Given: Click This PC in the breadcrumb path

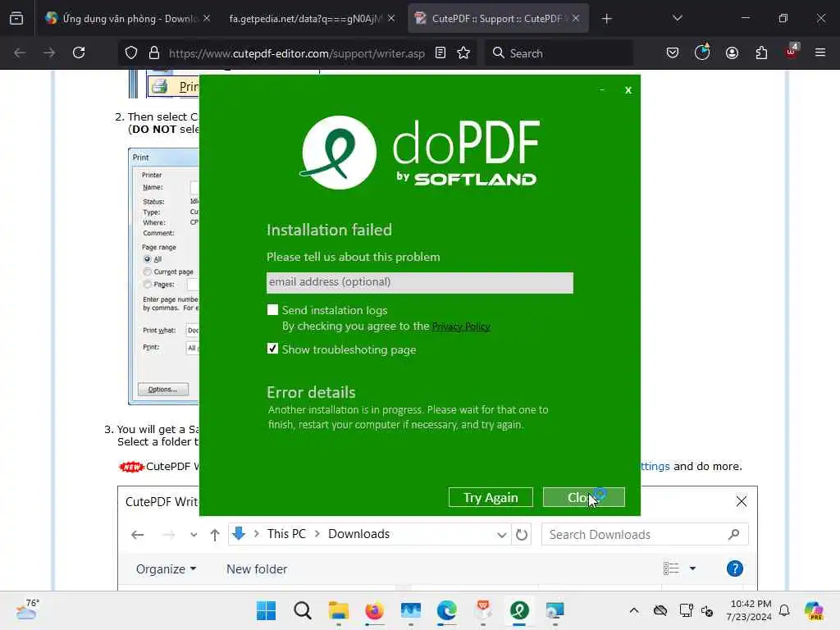Looking at the screenshot, I should 286,534.
